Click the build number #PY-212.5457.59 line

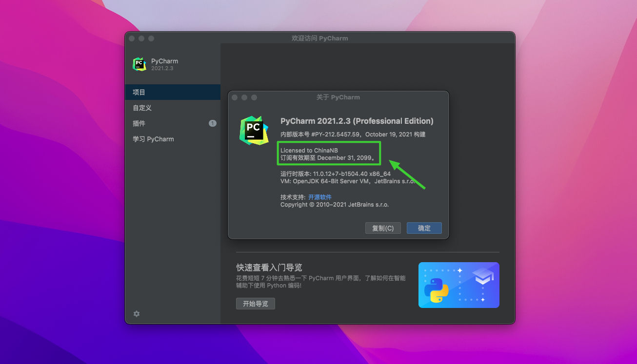click(x=353, y=134)
